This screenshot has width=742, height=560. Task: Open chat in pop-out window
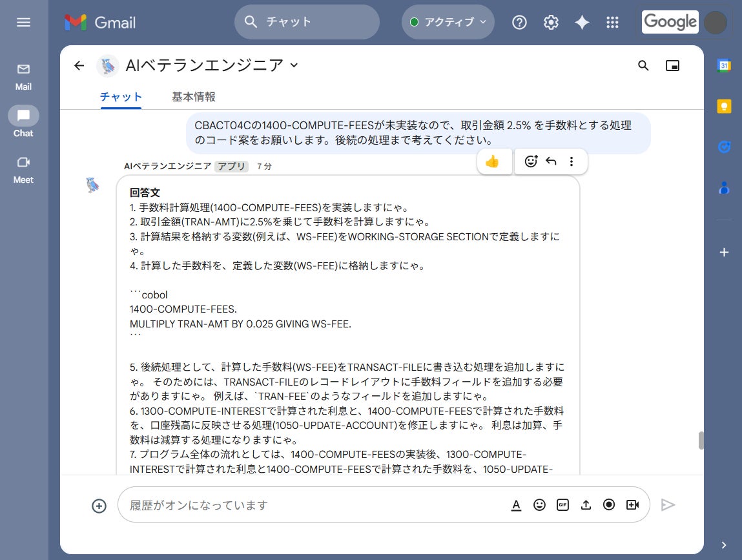[672, 65]
